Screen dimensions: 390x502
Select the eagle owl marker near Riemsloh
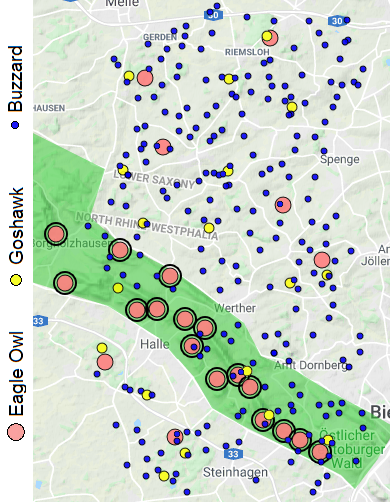271,38
